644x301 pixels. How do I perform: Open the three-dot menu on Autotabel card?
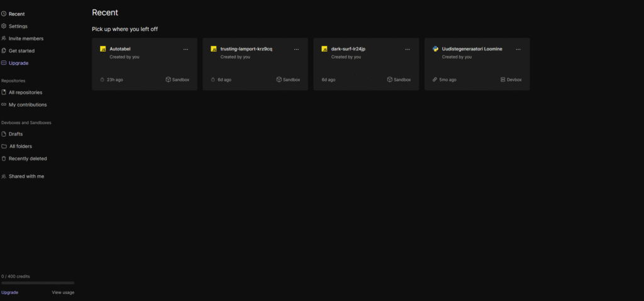(x=186, y=49)
